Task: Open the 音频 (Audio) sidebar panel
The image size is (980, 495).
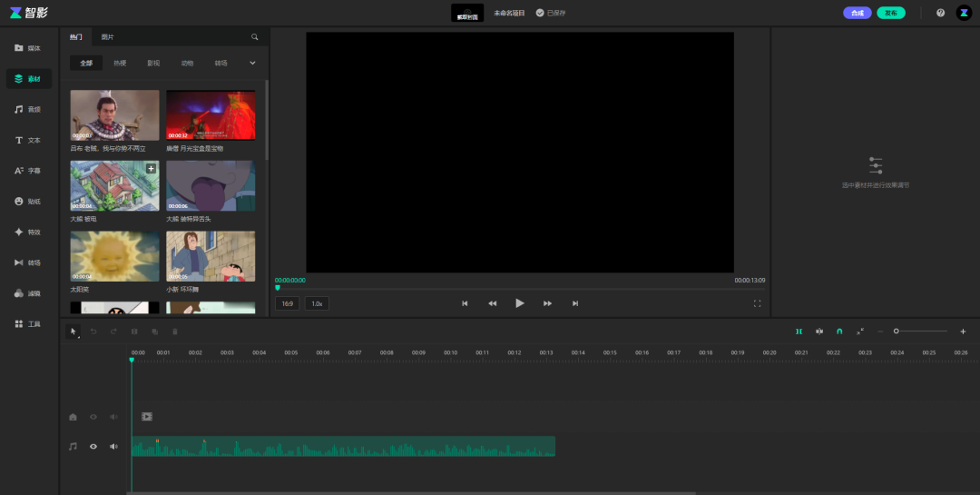Action: (28, 109)
